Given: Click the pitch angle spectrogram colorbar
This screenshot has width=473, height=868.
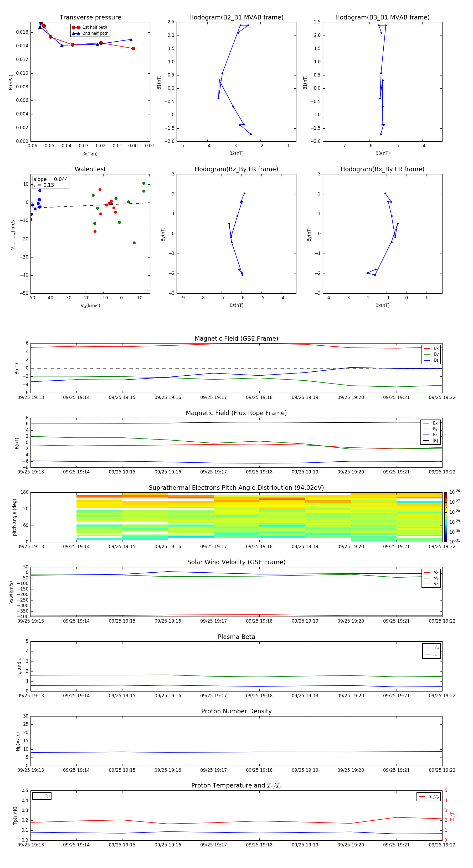Looking at the screenshot, I should pyautogui.click(x=446, y=517).
